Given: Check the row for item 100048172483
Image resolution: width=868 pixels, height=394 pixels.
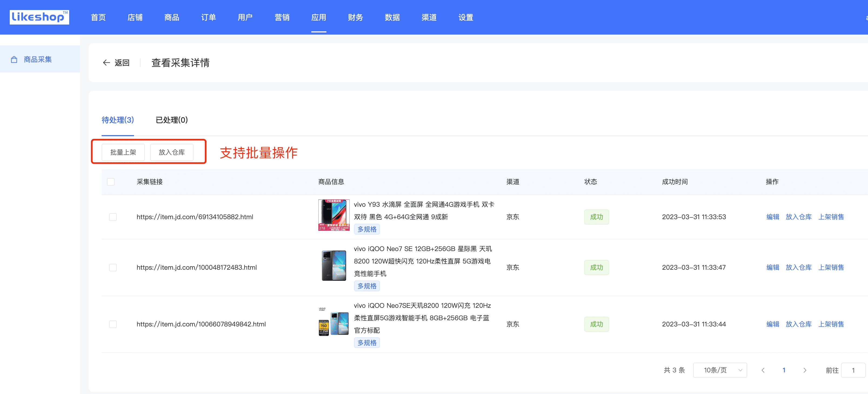Looking at the screenshot, I should click(113, 268).
